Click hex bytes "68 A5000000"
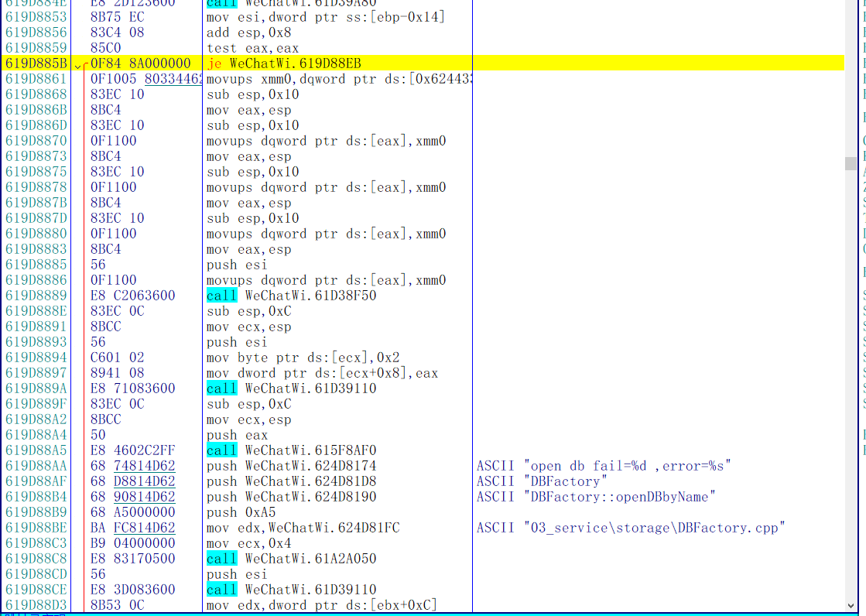 click(x=132, y=512)
